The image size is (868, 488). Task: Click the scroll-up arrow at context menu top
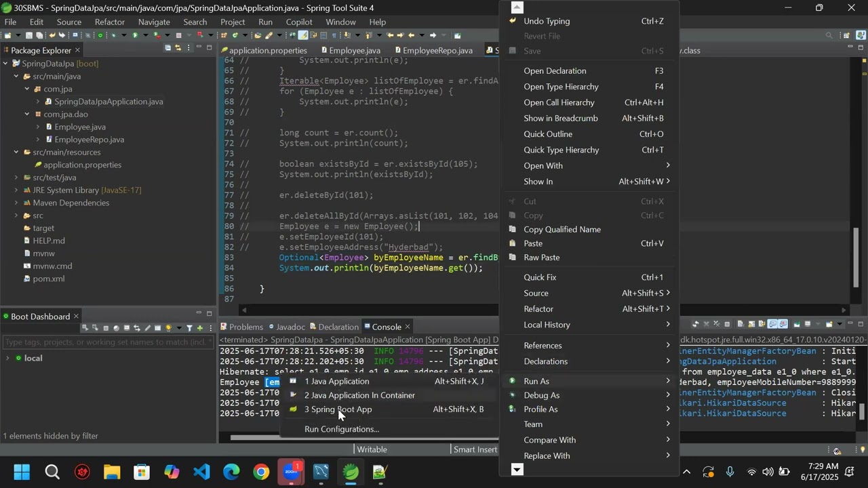pyautogui.click(x=517, y=7)
